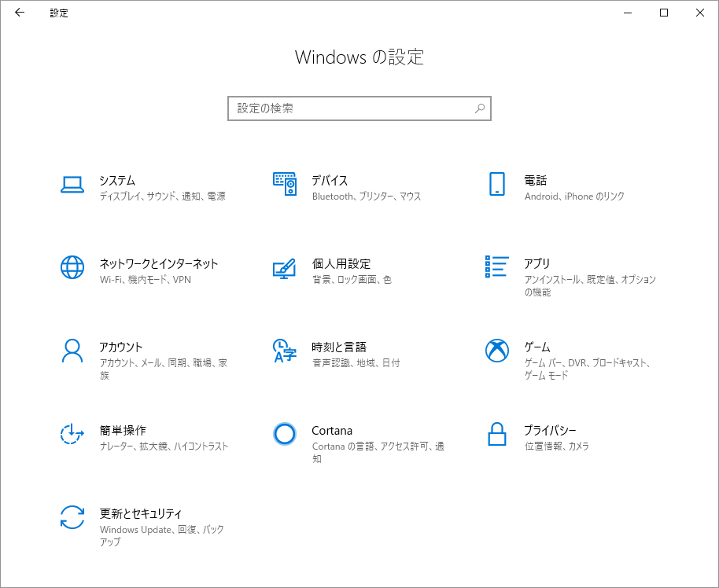Click the 電話 phone icon
Screen dimensions: 719x588
[497, 184]
